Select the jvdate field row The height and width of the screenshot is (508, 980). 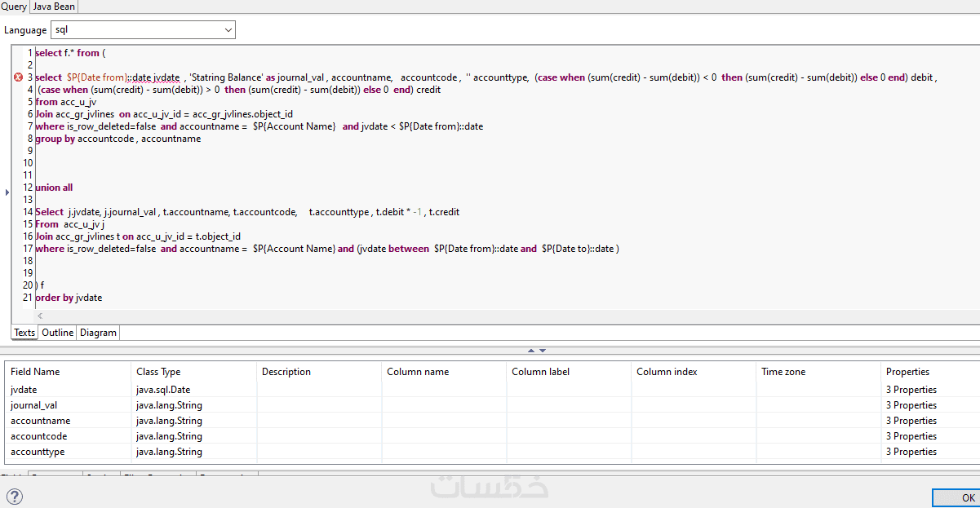tap(24, 390)
